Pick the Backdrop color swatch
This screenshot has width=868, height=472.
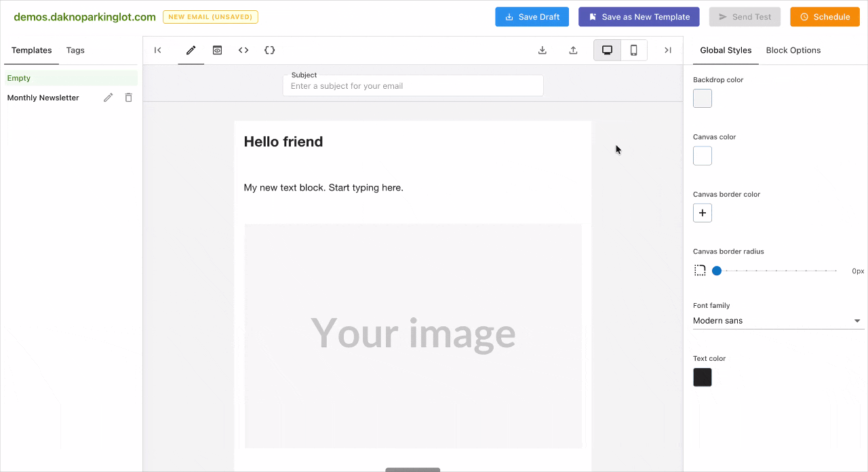click(703, 98)
